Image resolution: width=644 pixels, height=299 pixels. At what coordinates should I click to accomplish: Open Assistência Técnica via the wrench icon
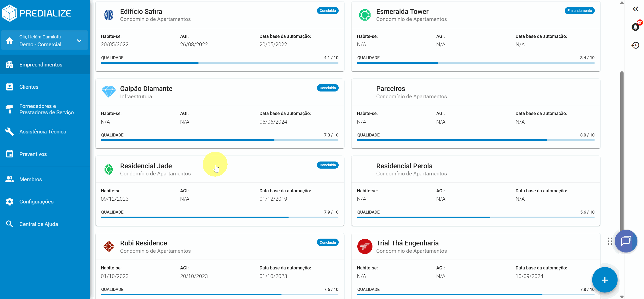pos(9,131)
